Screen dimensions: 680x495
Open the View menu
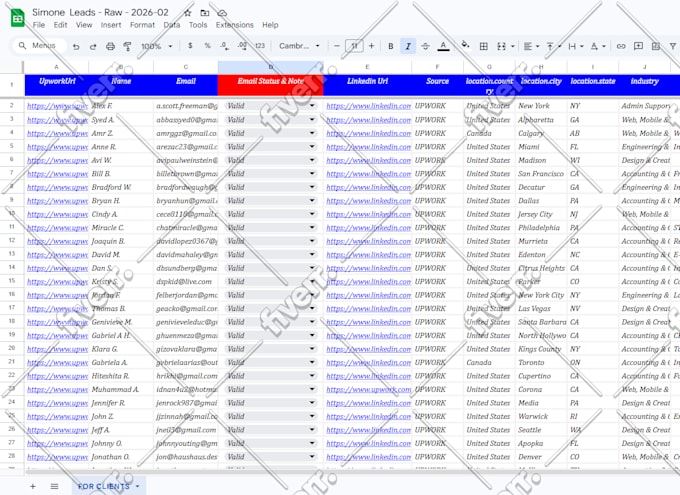click(84, 25)
